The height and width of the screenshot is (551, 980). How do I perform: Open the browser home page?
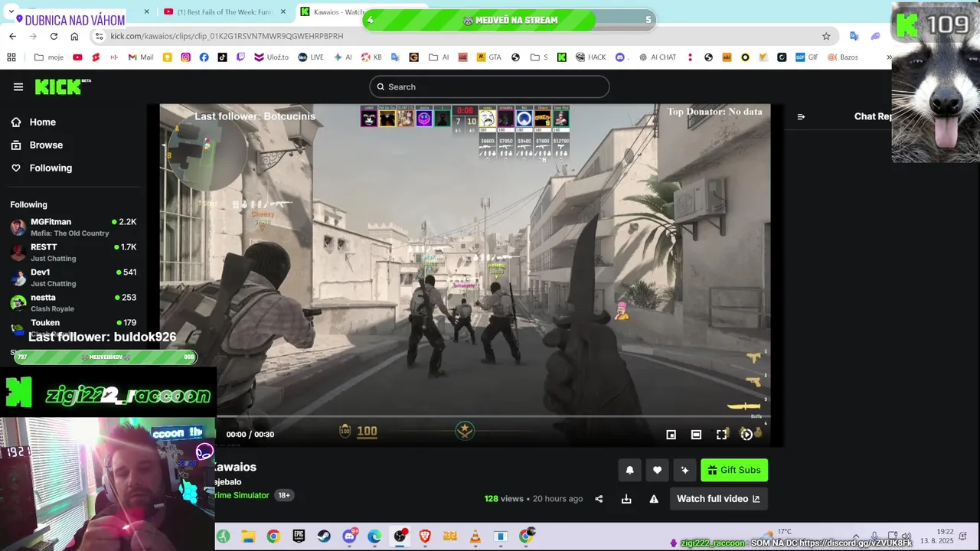[x=74, y=36]
